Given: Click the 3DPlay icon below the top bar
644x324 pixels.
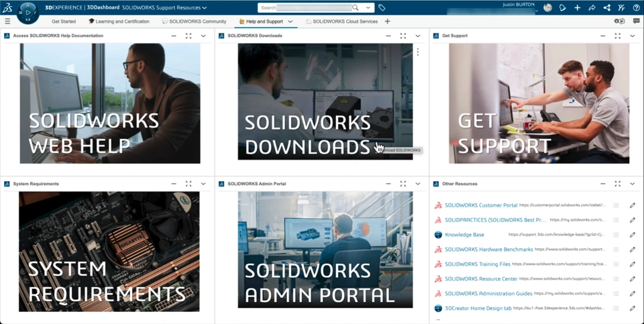Looking at the screenshot, I should click(x=619, y=21).
